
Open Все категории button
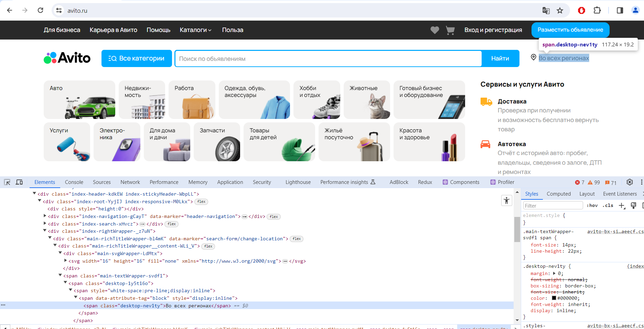[x=137, y=58]
